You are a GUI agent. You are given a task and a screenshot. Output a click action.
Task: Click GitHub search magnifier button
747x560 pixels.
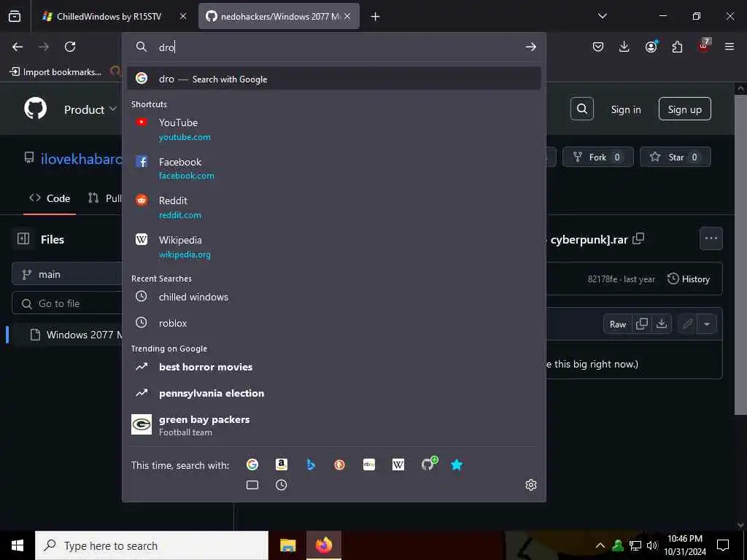point(581,109)
